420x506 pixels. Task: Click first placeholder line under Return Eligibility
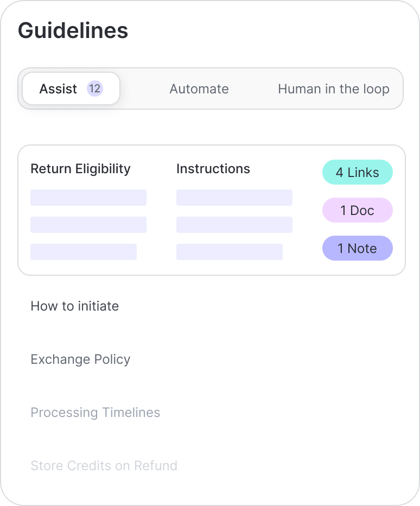(x=88, y=198)
